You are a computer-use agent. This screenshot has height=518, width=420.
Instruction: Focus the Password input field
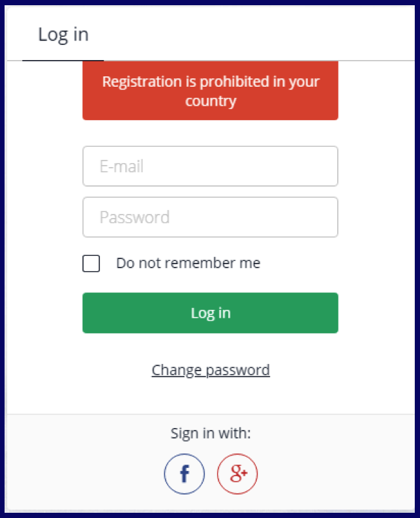[211, 217]
